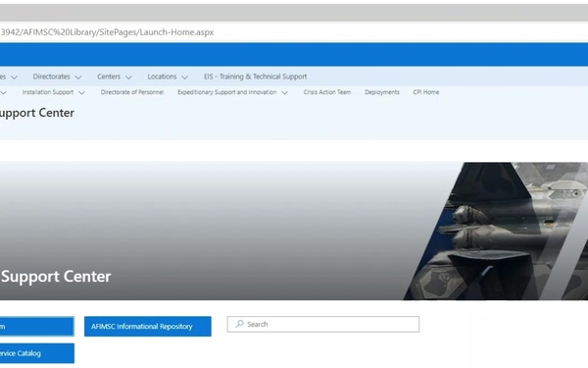588x368 pixels.
Task: Open EIS - Training & Technical Support
Action: pyautogui.click(x=256, y=77)
